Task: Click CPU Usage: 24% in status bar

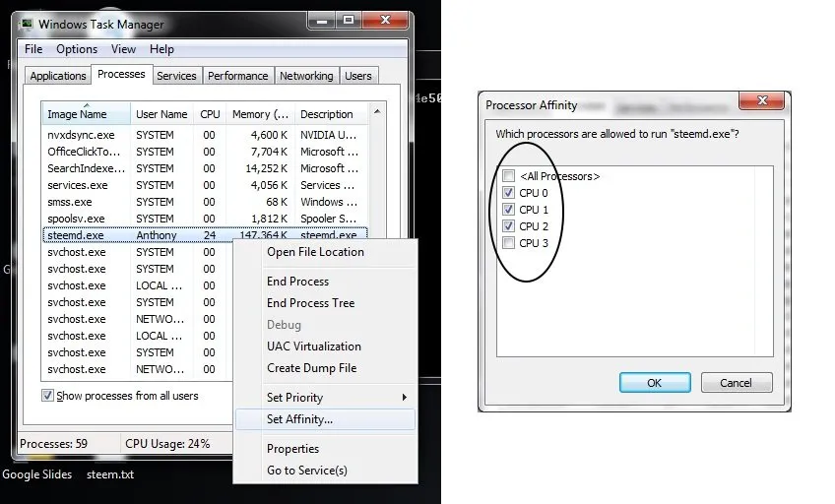Action: [x=167, y=443]
